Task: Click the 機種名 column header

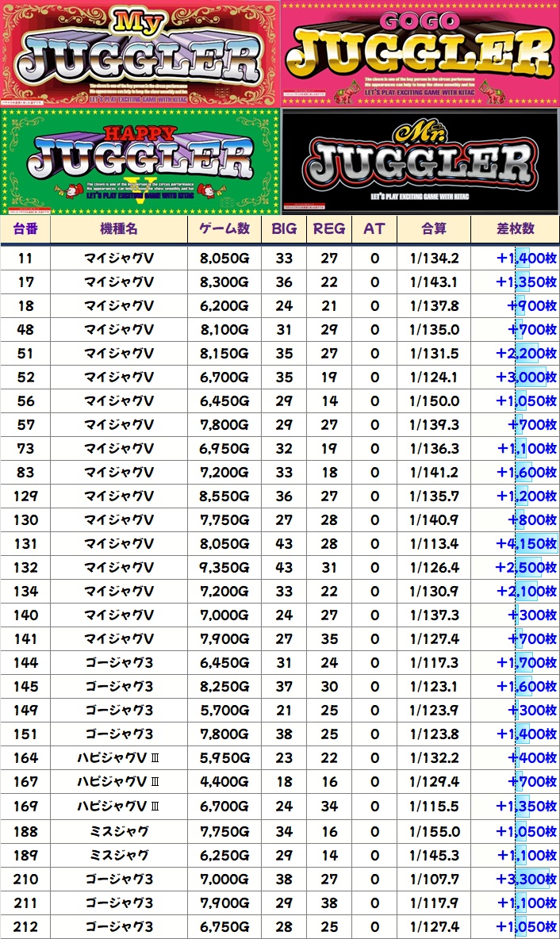Action: point(119,228)
